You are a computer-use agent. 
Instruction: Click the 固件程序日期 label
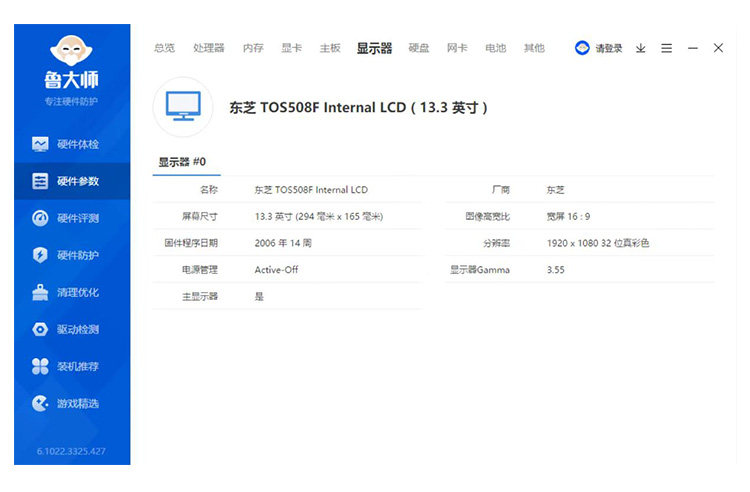click(x=191, y=243)
